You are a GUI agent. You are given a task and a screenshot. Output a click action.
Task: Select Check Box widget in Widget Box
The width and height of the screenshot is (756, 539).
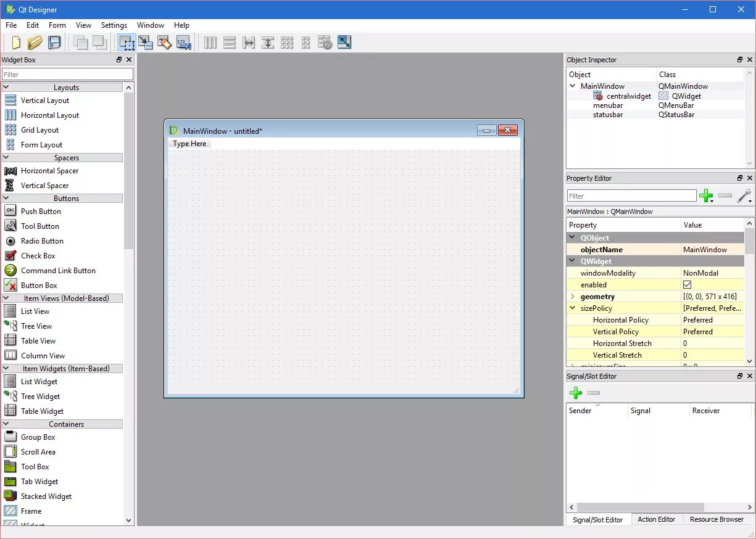[x=38, y=255]
